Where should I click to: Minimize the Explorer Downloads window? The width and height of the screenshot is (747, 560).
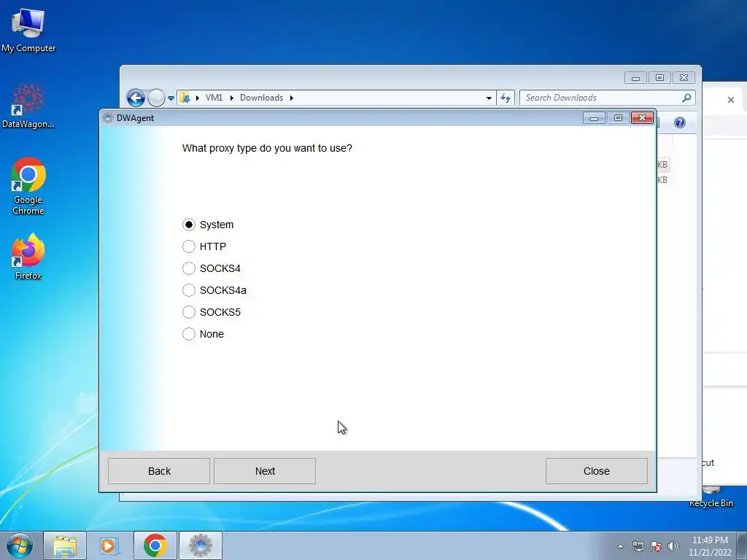pyautogui.click(x=635, y=77)
